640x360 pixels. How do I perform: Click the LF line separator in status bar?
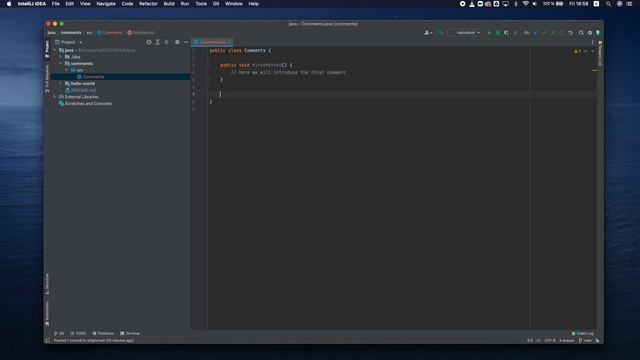538,340
